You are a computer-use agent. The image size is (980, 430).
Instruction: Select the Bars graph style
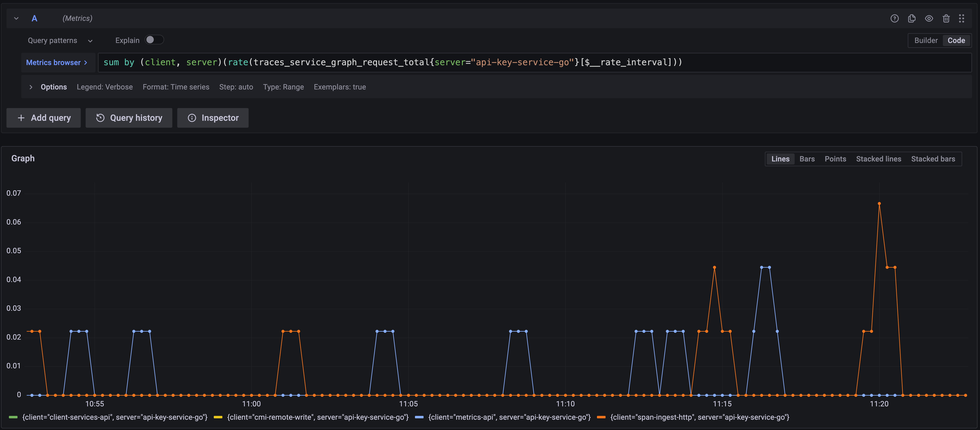point(807,159)
